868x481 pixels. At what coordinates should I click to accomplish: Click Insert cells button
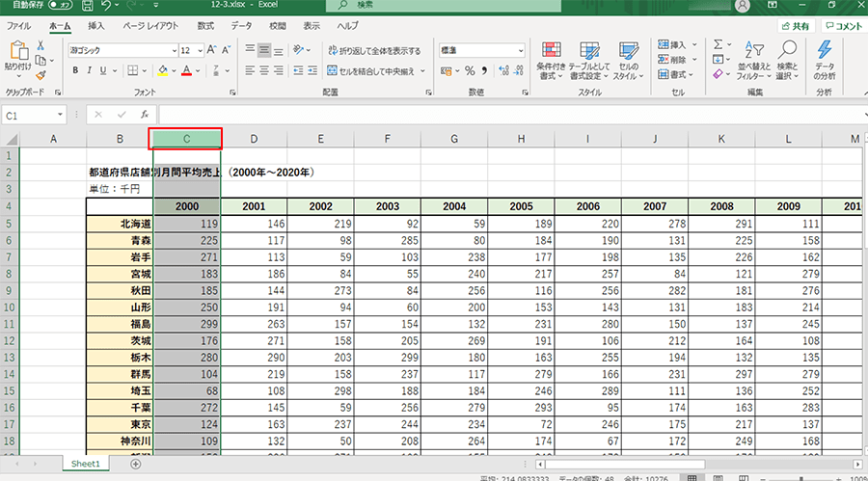coord(672,45)
